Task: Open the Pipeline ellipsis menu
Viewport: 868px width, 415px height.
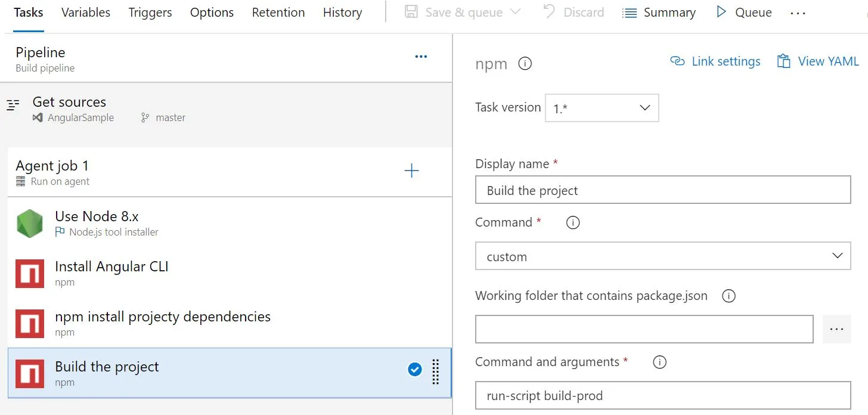Action: [421, 57]
